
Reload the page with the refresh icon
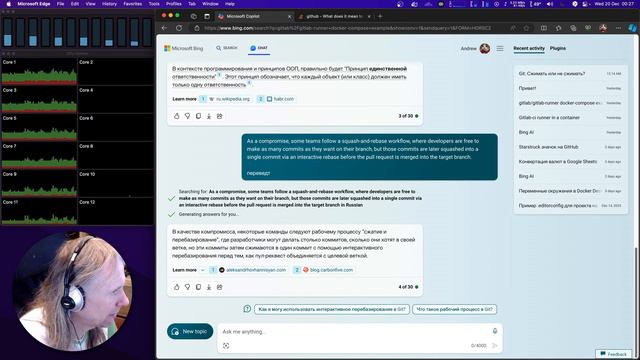179,28
